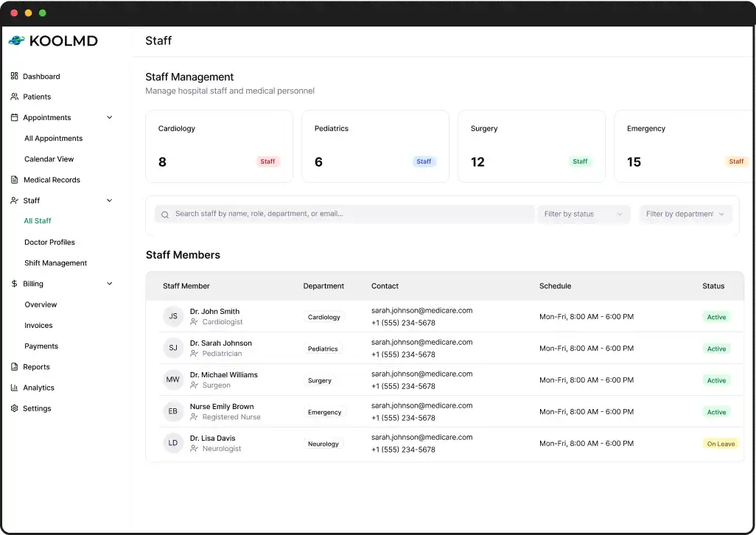Open Doctor Profiles

coord(49,242)
